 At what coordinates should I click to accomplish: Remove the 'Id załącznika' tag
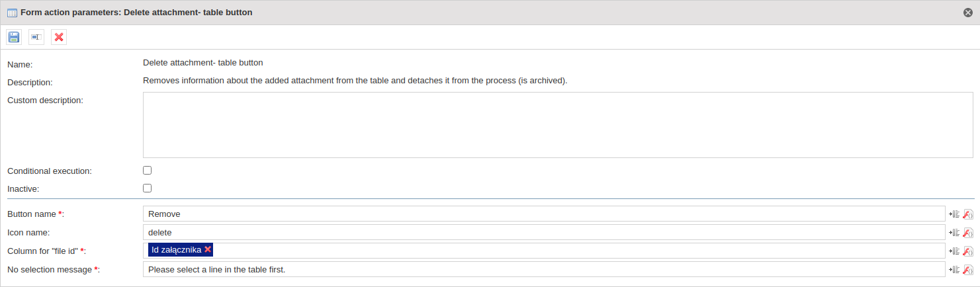point(208,249)
